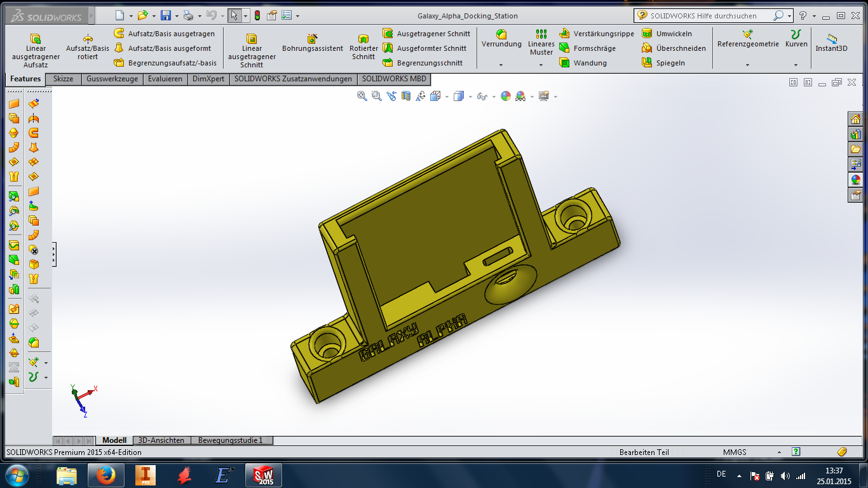Image resolution: width=868 pixels, height=488 pixels.
Task: Open the 3D-Ansichten tab
Action: [x=161, y=440]
